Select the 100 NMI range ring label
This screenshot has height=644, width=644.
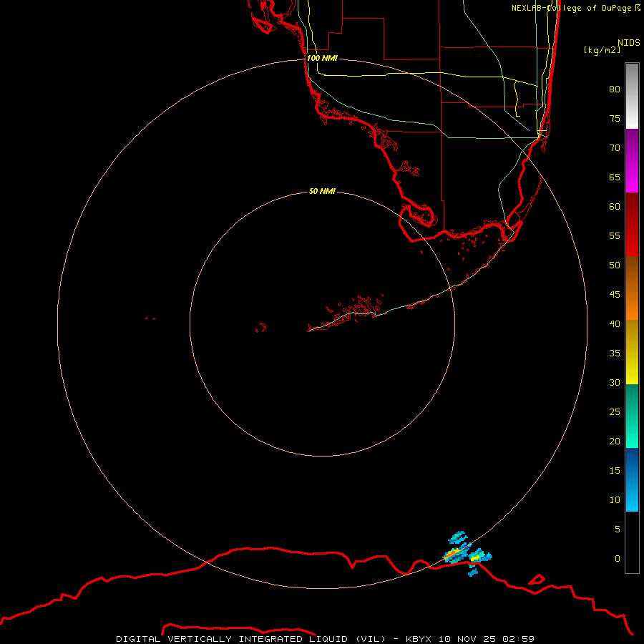coord(322,58)
